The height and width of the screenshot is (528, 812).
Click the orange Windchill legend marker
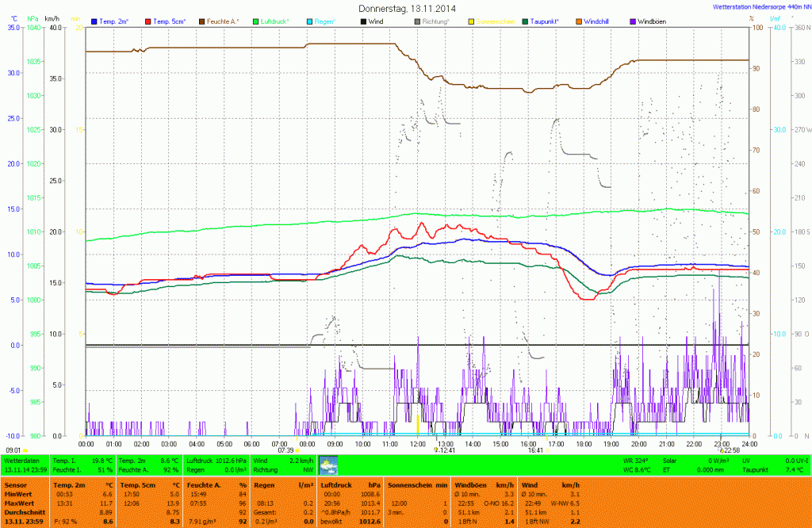coord(580,21)
